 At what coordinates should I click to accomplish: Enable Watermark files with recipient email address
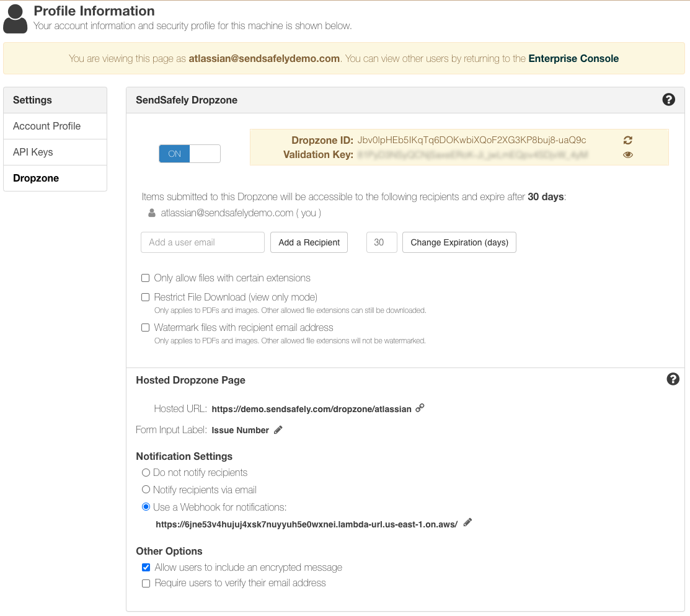[x=145, y=328]
